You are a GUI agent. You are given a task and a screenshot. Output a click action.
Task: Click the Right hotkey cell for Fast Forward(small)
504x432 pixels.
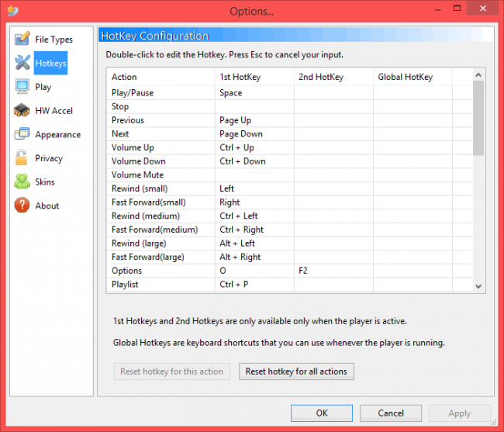pos(254,202)
